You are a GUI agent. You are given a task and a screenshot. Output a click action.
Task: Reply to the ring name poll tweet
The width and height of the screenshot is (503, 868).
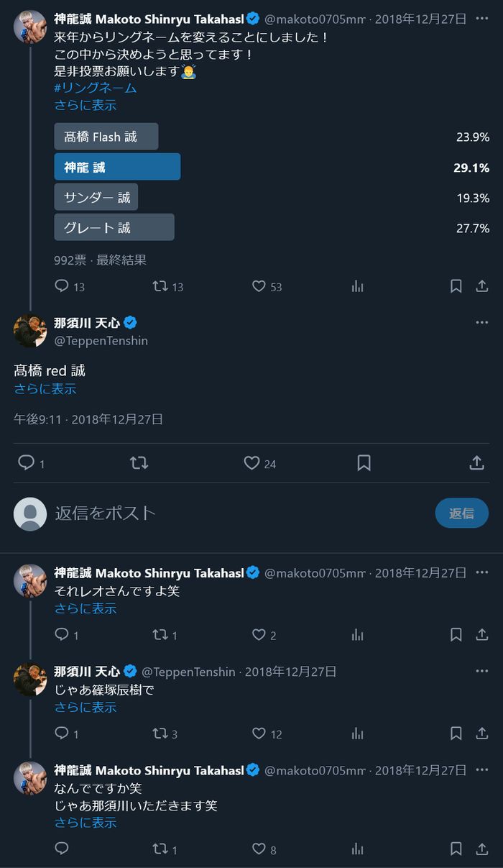click(x=63, y=286)
